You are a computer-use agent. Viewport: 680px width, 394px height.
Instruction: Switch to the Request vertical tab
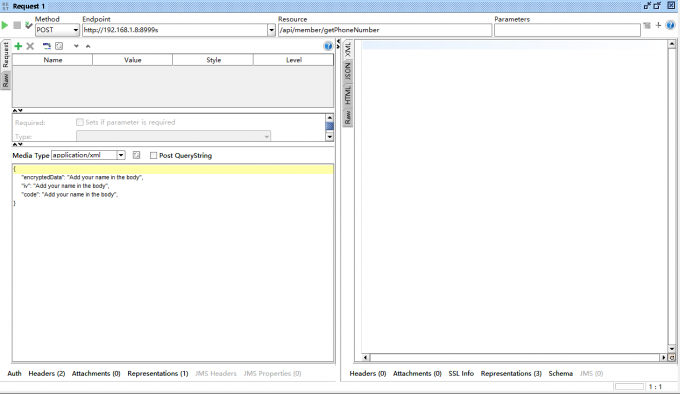point(6,55)
